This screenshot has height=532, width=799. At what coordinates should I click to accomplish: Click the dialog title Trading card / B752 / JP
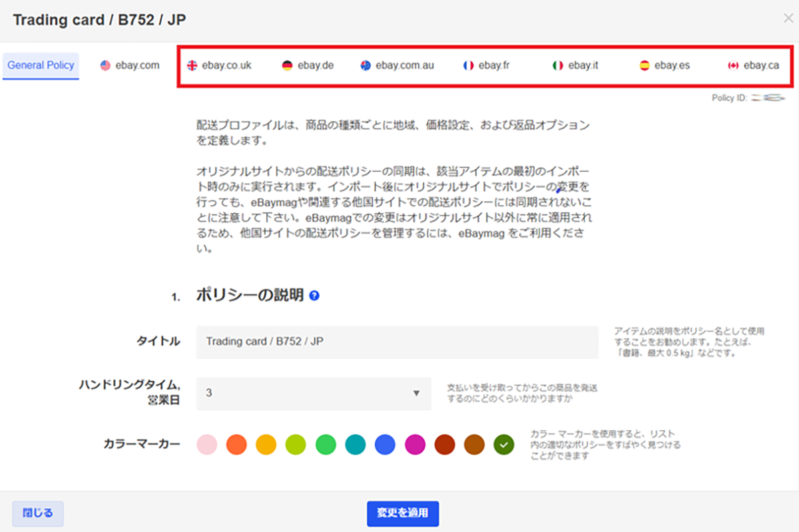tap(99, 19)
